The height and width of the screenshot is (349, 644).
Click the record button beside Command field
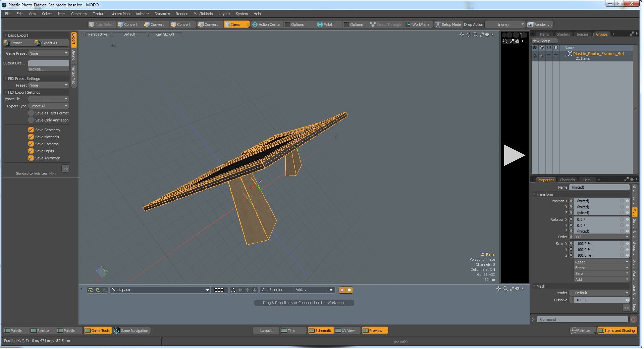click(x=633, y=319)
